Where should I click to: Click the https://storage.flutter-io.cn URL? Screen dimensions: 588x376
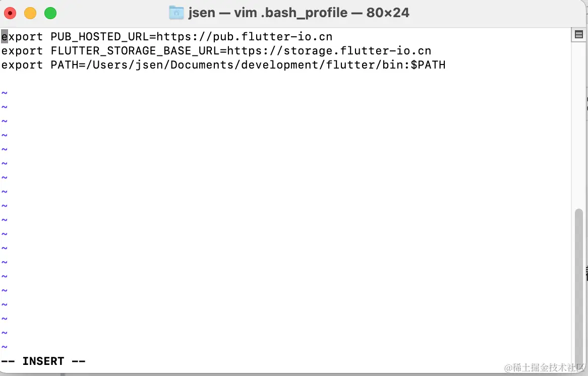329,51
